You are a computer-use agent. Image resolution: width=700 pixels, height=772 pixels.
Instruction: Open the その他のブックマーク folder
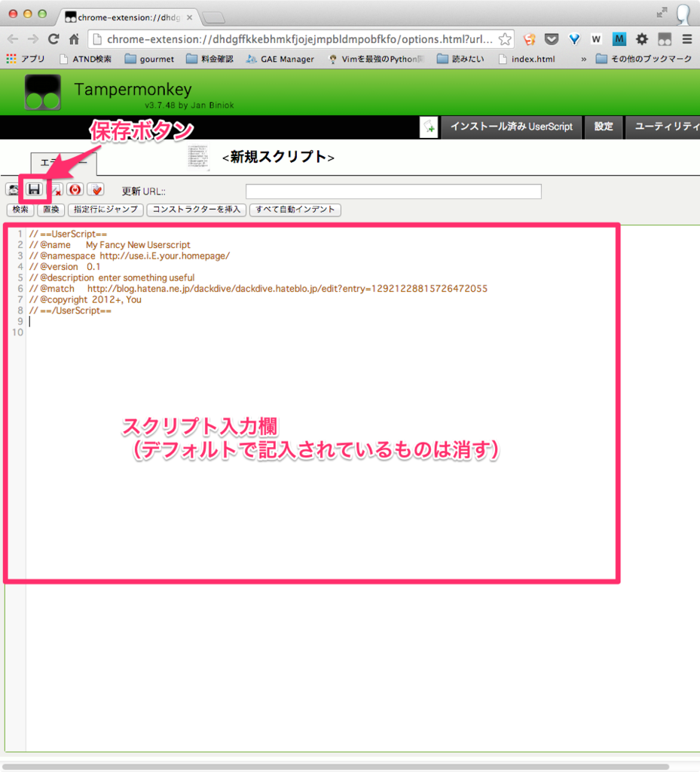click(x=644, y=59)
